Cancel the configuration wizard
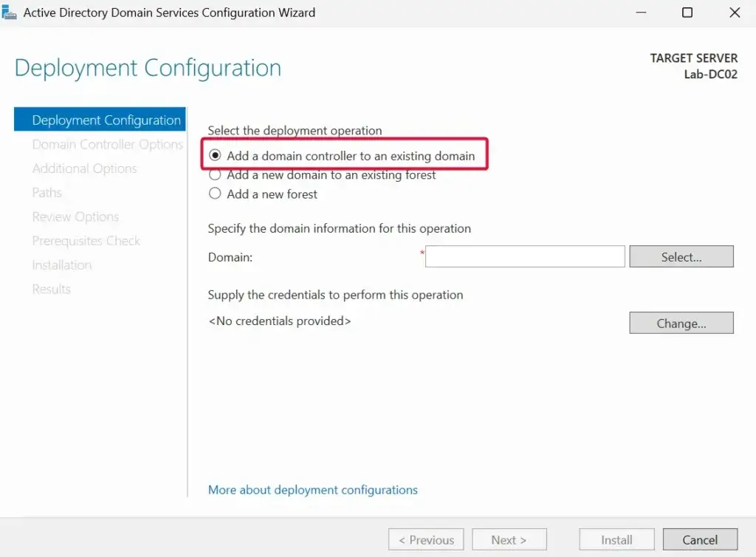The height and width of the screenshot is (557, 756). [x=700, y=540]
